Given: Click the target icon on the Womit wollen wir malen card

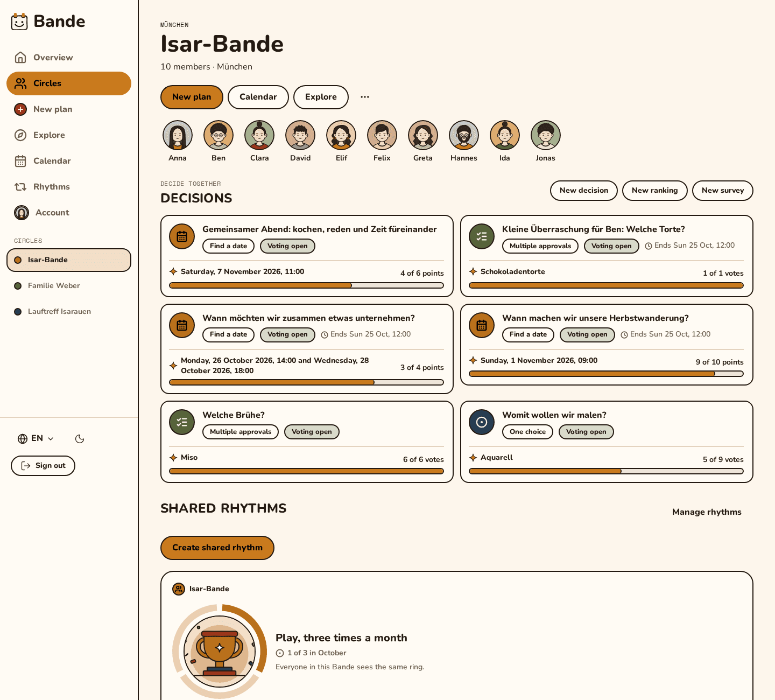Looking at the screenshot, I should tap(482, 422).
